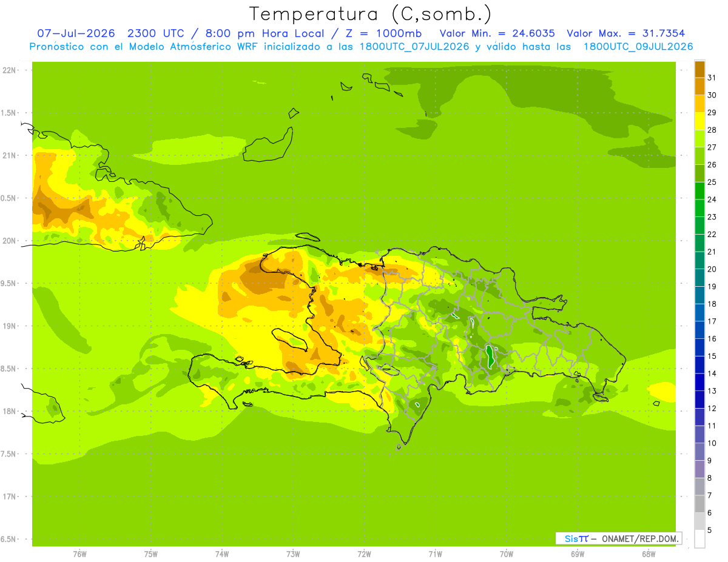Click the dark orange legend swatch above 31
The width and height of the screenshot is (728, 562).
tap(699, 69)
